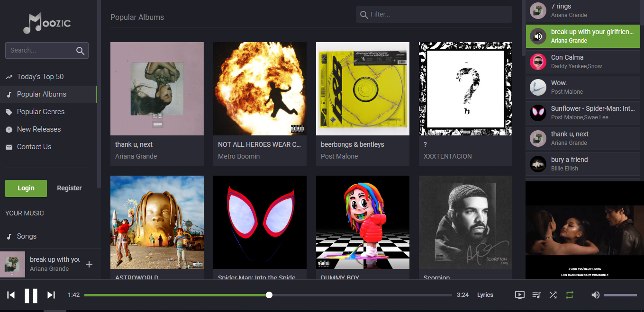Open the play queue panel
644x312 pixels.
[x=536, y=294]
